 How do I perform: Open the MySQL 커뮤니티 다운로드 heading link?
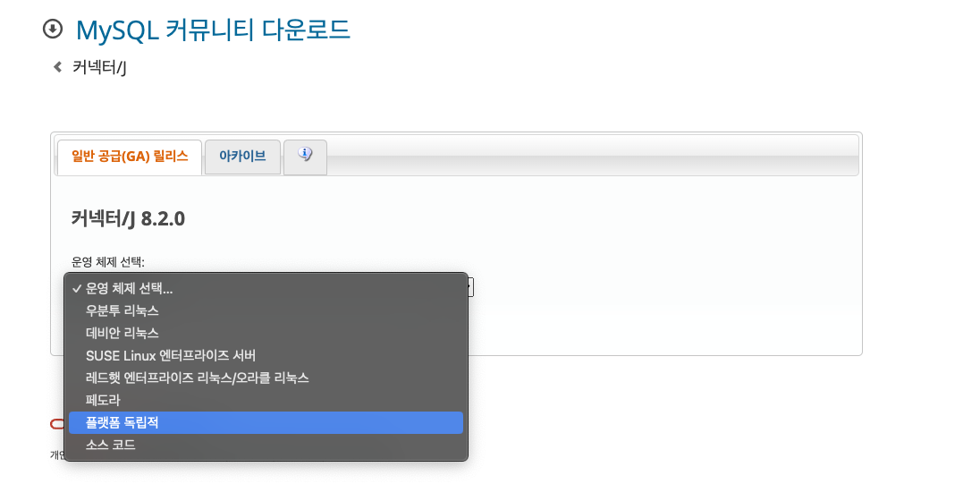point(213,30)
